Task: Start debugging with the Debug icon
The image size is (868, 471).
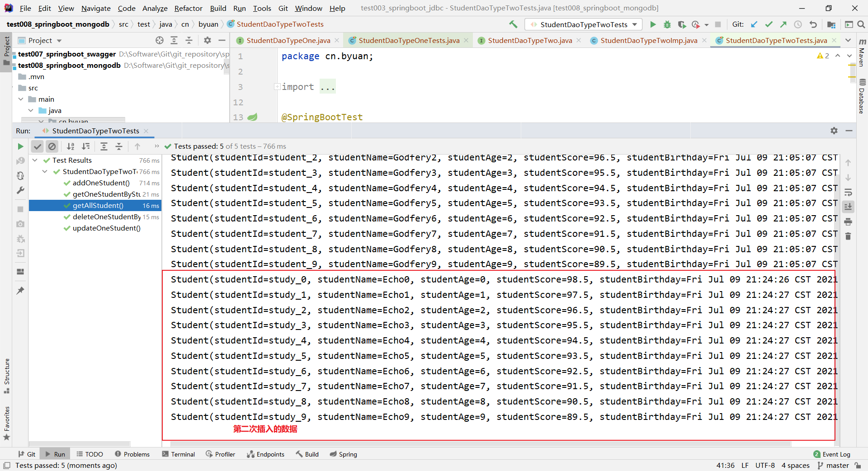Action: (x=667, y=24)
